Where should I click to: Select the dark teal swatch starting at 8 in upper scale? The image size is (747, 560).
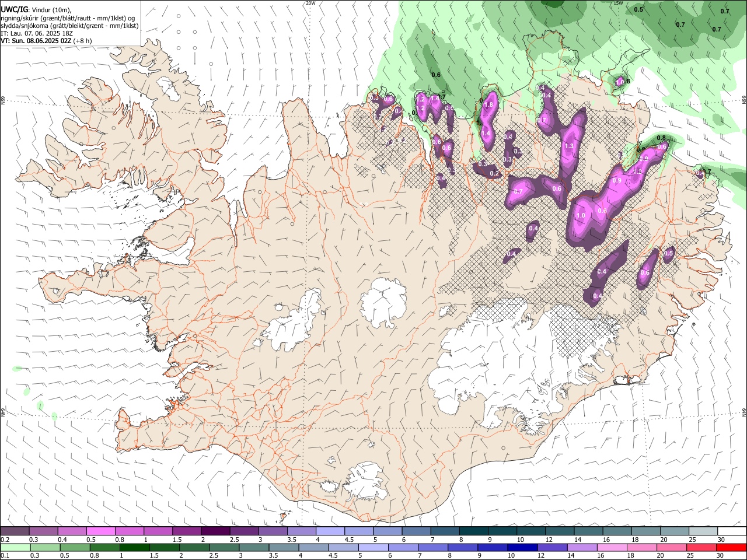tap(473, 531)
